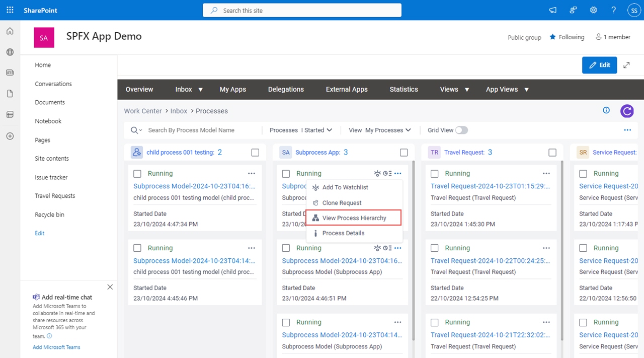Image resolution: width=644 pixels, height=358 pixels.
Task: Click the Create plus icon in left rail
Action: [10, 136]
